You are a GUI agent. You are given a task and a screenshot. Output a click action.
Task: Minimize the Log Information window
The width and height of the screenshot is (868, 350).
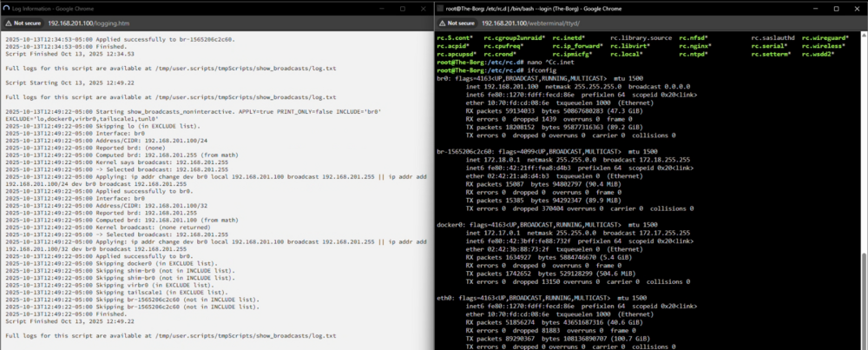pyautogui.click(x=381, y=9)
